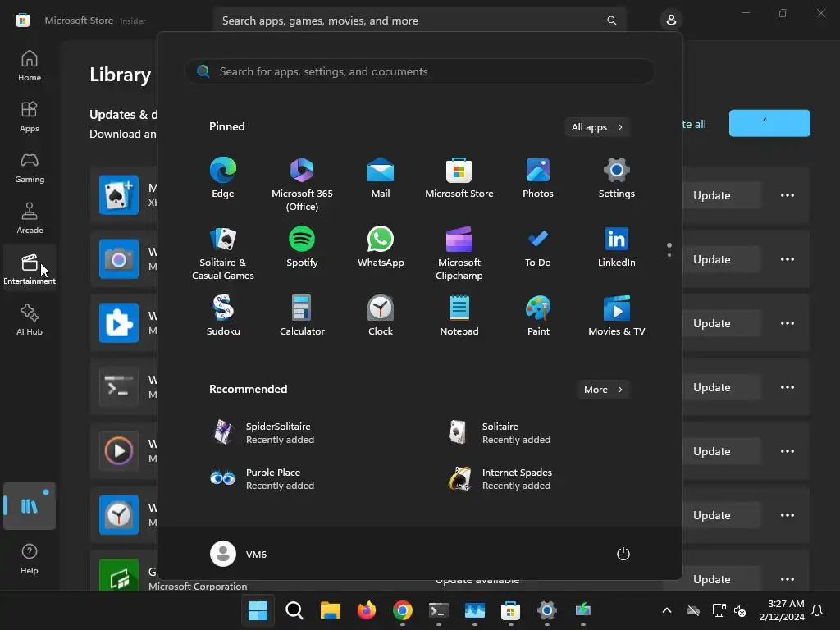Open Edge from pinned apps
This screenshot has height=630, width=840.
[x=223, y=179]
